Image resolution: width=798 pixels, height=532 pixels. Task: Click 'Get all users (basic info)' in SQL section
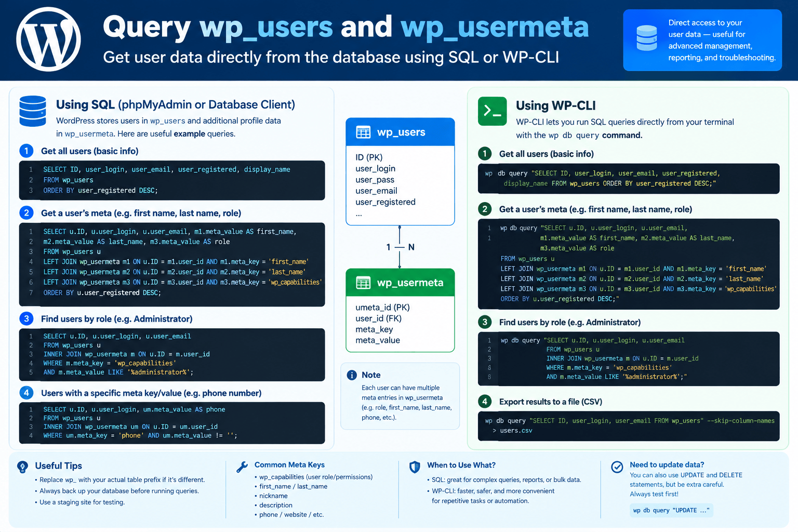click(x=90, y=151)
